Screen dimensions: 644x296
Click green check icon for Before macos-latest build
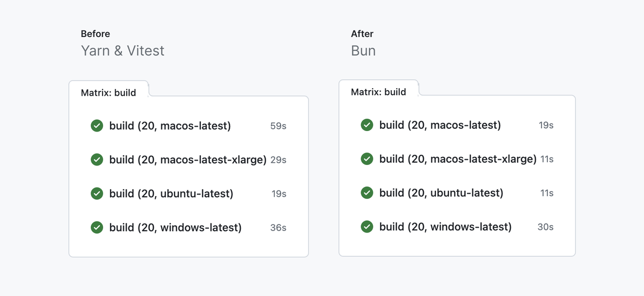point(97,126)
